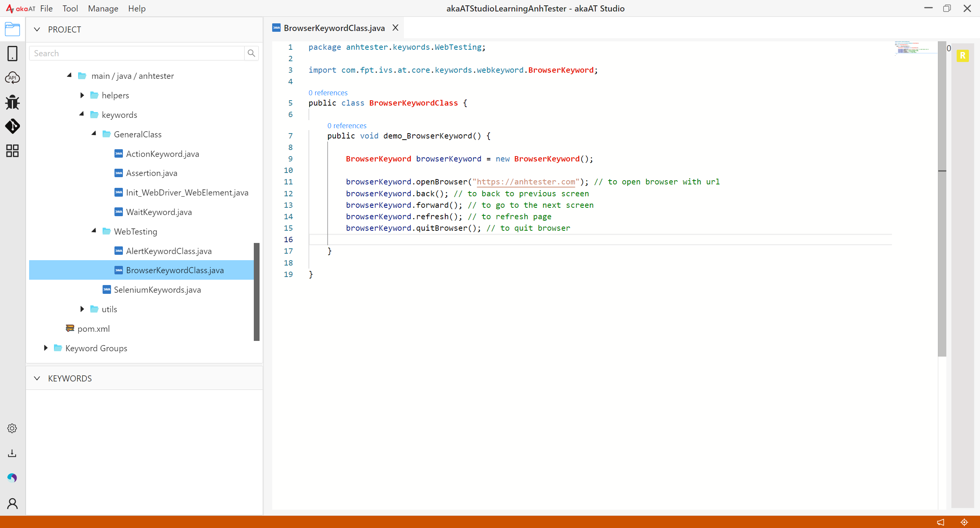Image resolution: width=980 pixels, height=528 pixels.
Task: Click 'quitBrowser' on line 15
Action: [441, 228]
